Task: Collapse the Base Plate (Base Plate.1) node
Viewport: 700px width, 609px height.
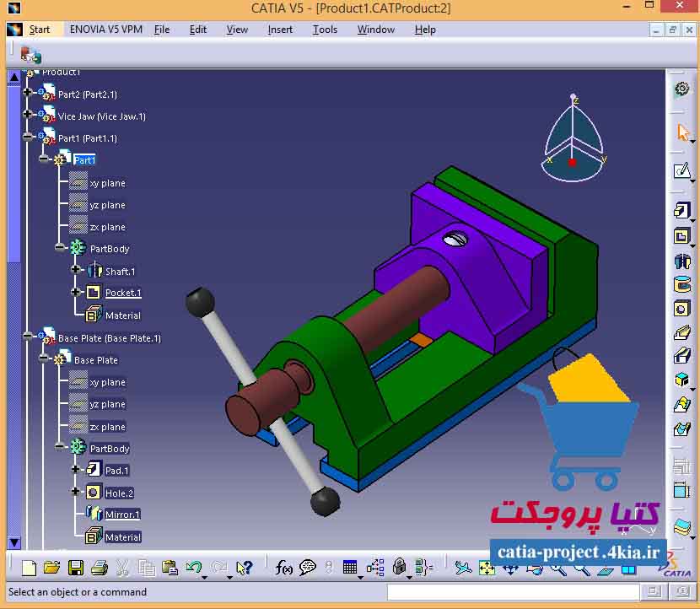Action: point(27,336)
